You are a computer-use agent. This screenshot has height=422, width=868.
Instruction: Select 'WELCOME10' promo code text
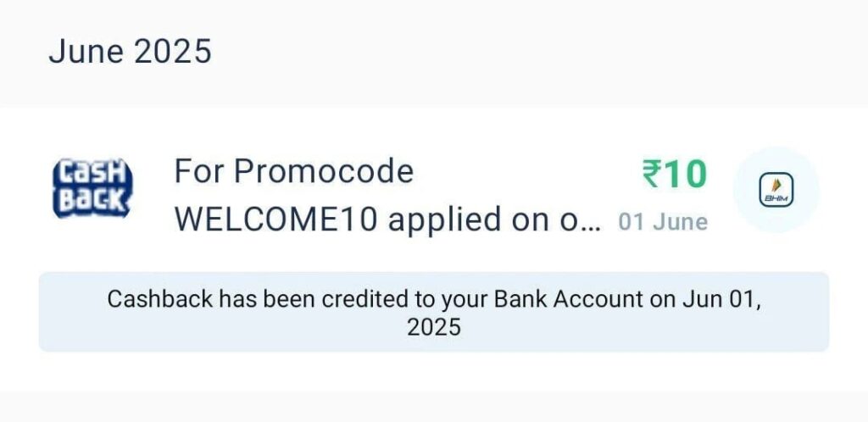(277, 219)
